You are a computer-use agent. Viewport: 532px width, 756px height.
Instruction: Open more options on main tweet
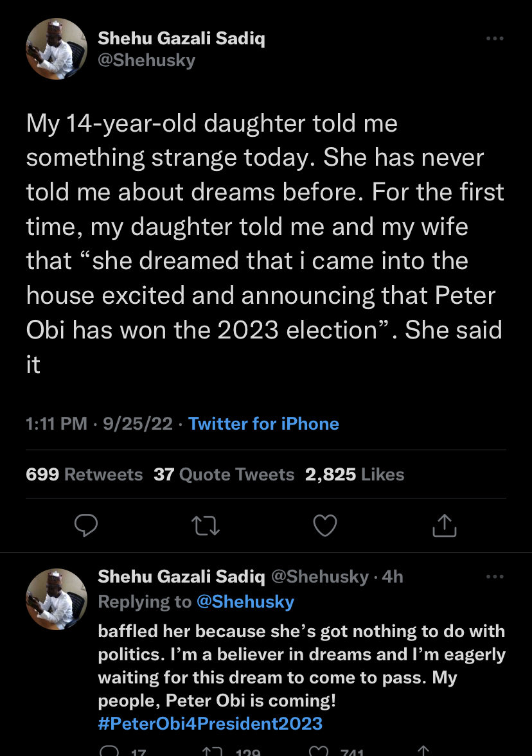click(x=494, y=39)
